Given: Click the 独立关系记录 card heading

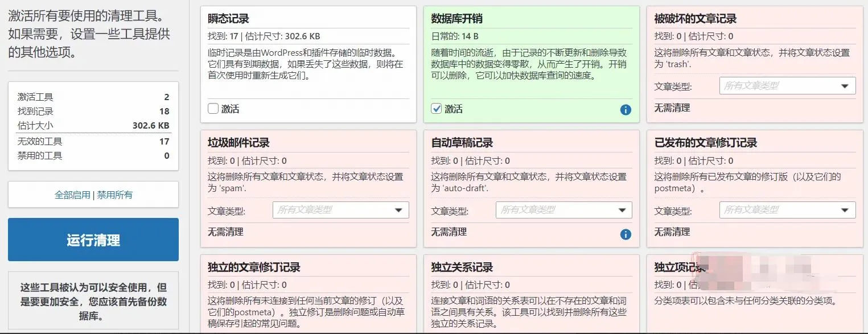Looking at the screenshot, I should (462, 267).
